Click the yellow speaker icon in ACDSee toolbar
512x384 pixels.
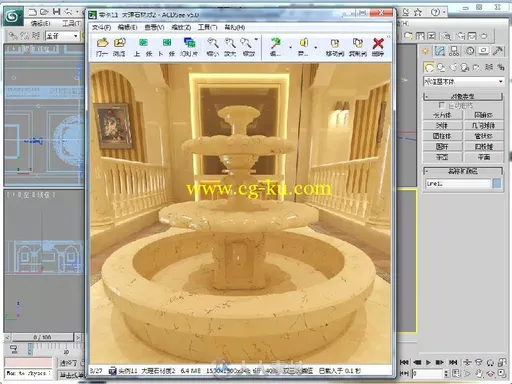303,43
